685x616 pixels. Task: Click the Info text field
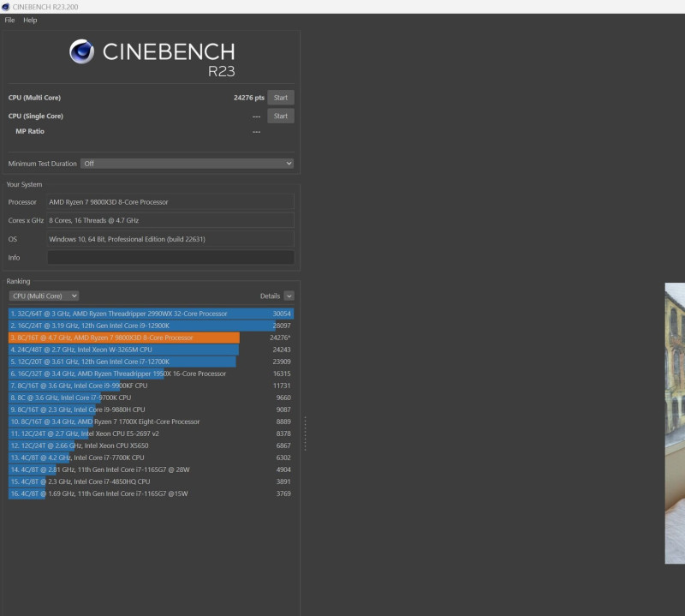pyautogui.click(x=170, y=258)
